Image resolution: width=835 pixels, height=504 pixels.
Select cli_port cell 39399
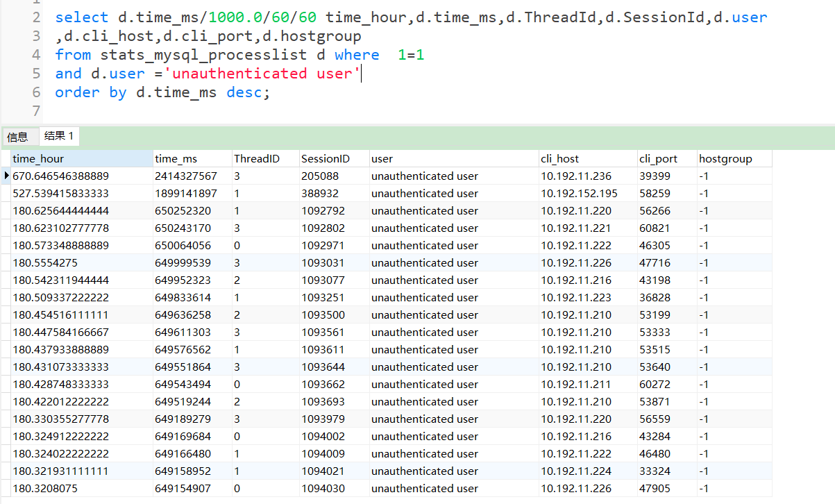click(666, 176)
